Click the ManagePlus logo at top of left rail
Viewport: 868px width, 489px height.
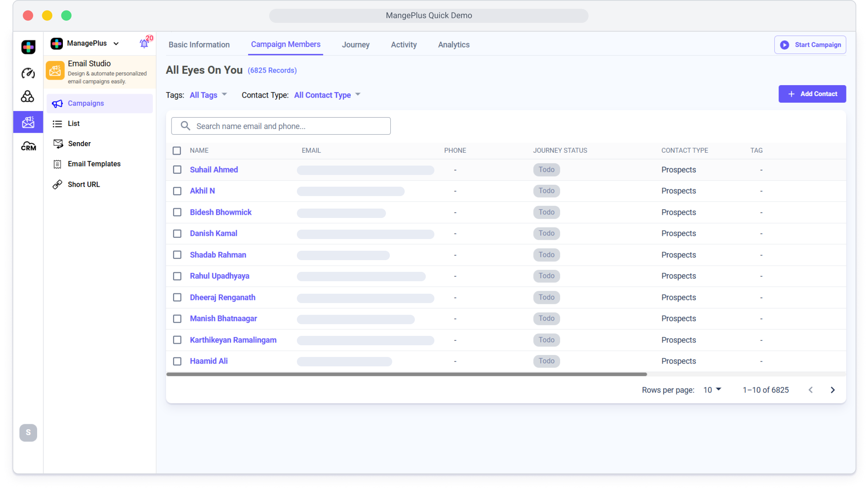click(28, 47)
